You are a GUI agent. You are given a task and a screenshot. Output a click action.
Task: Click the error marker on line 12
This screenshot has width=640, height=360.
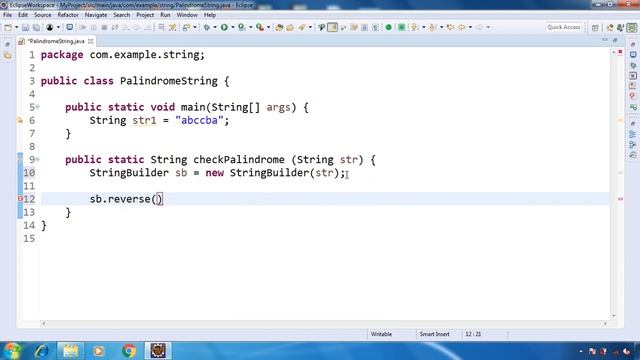pyautogui.click(x=20, y=199)
